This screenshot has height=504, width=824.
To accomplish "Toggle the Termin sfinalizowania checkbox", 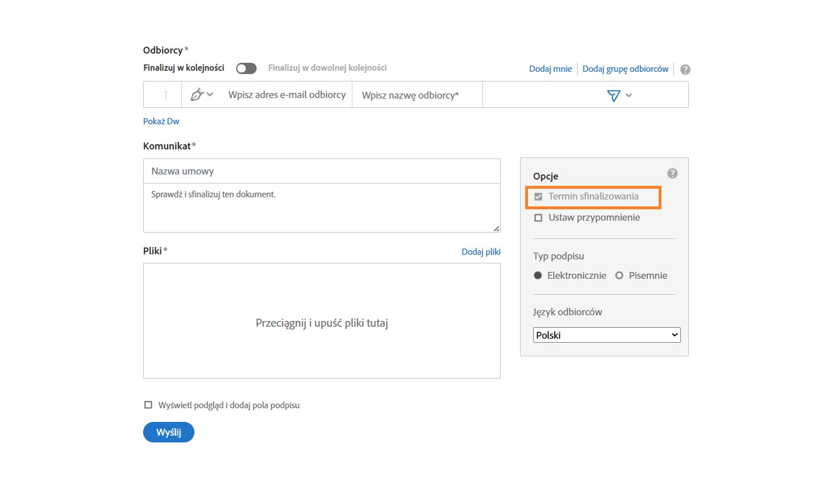I will pos(538,197).
